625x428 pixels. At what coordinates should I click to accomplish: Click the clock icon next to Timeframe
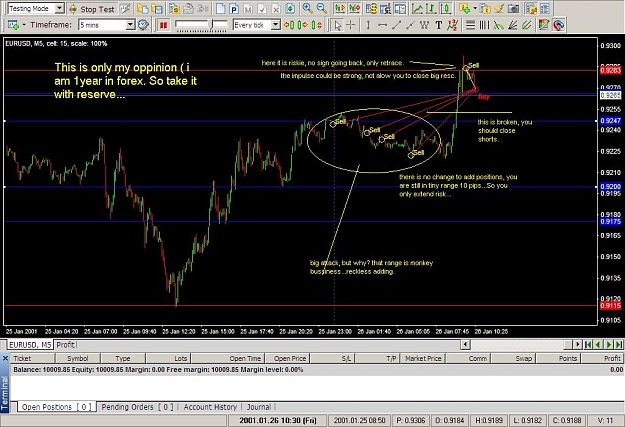tap(143, 25)
